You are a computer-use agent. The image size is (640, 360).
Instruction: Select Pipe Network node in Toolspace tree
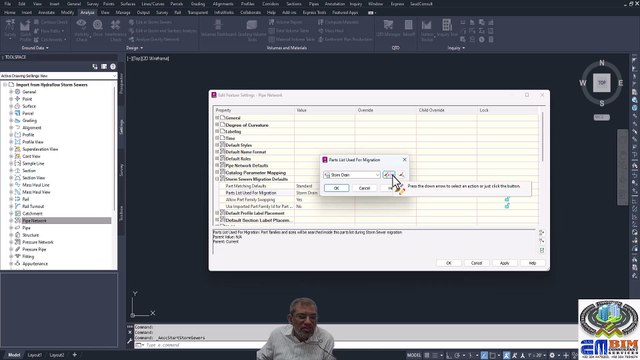(x=34, y=220)
